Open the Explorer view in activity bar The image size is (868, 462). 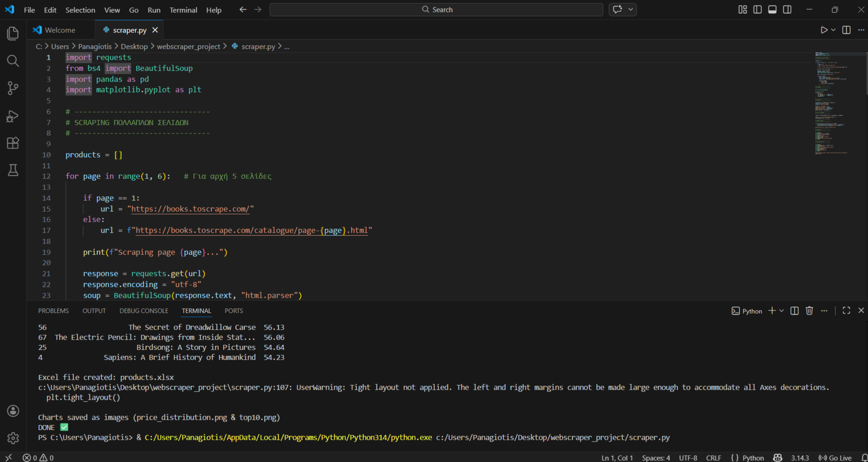point(13,33)
